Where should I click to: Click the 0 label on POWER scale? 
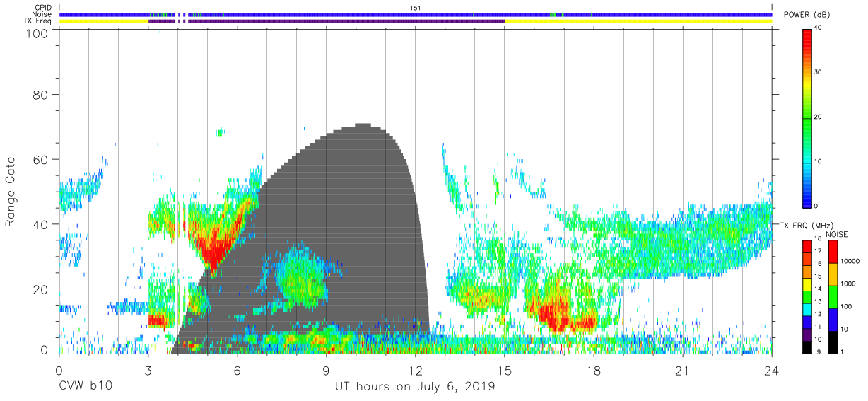817,206
